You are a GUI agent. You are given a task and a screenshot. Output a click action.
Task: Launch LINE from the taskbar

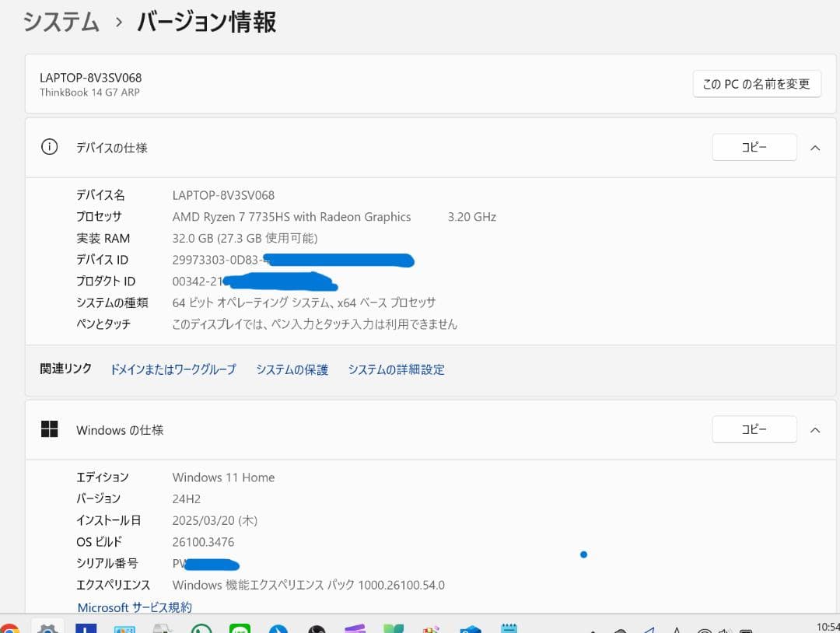(239, 628)
